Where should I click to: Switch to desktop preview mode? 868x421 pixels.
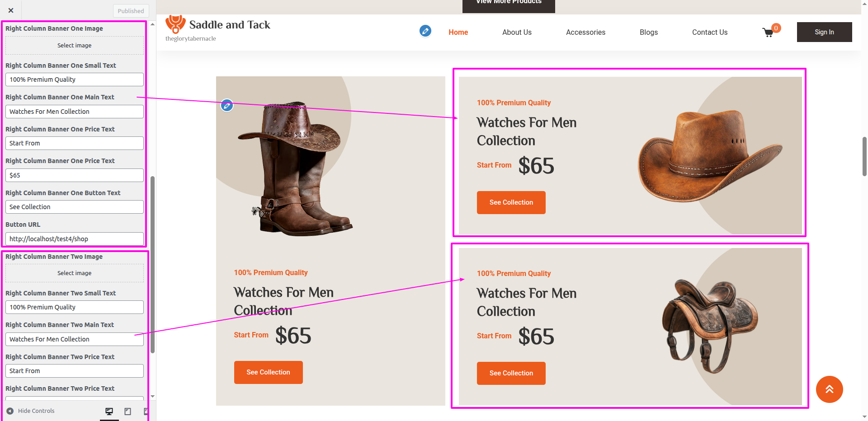coord(109,411)
